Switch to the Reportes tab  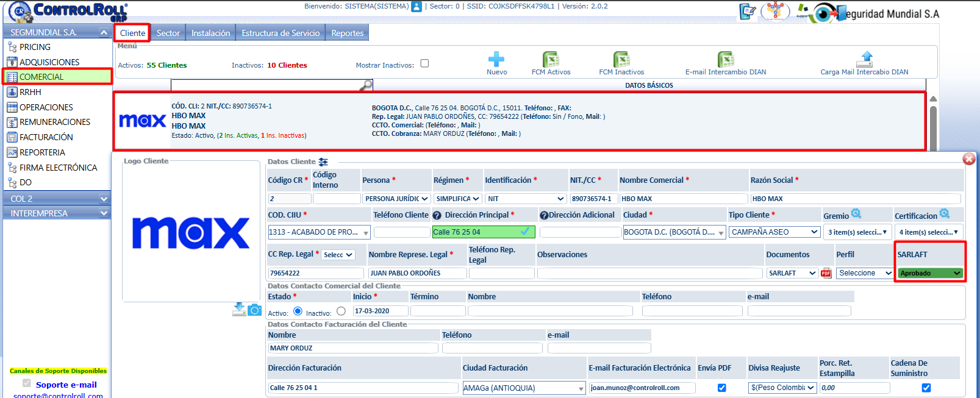tap(348, 33)
